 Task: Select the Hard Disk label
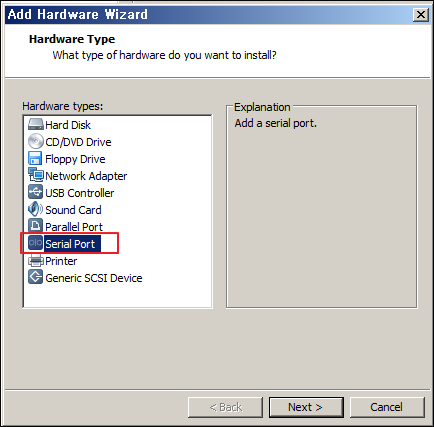pos(68,125)
